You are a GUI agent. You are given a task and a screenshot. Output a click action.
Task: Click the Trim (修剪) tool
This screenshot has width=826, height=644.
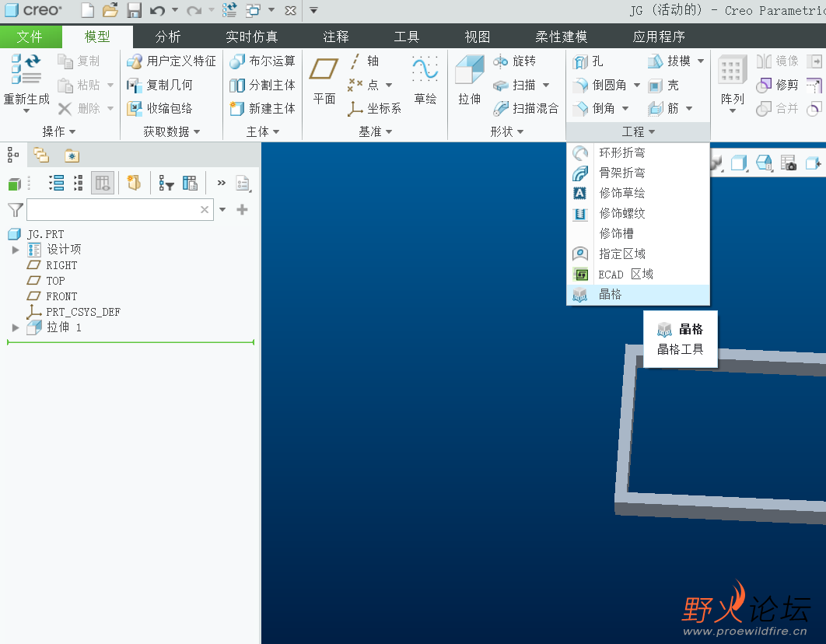[x=778, y=85]
